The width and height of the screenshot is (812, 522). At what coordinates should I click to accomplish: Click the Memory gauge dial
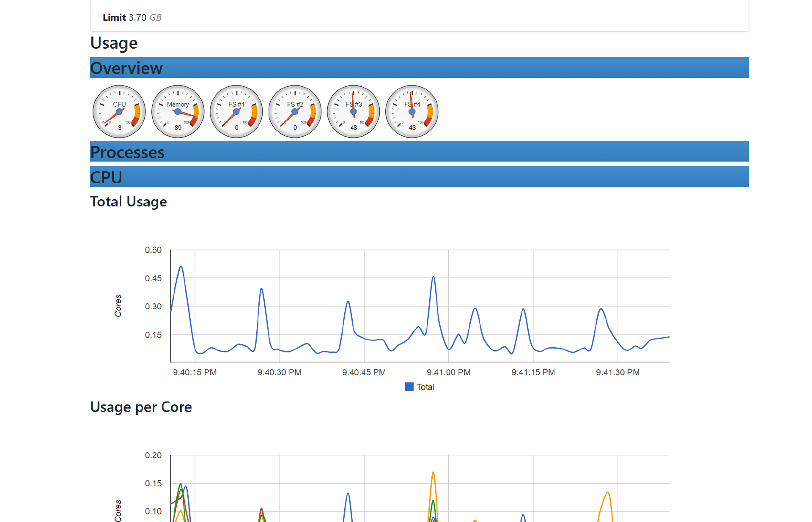point(178,112)
